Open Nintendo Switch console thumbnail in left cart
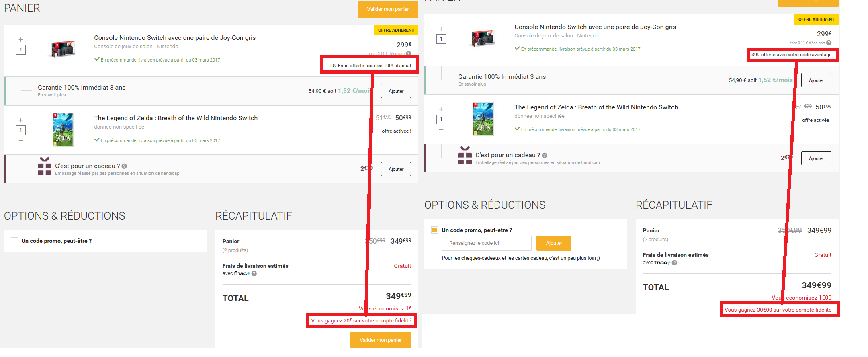The image size is (868, 357). coord(63,49)
